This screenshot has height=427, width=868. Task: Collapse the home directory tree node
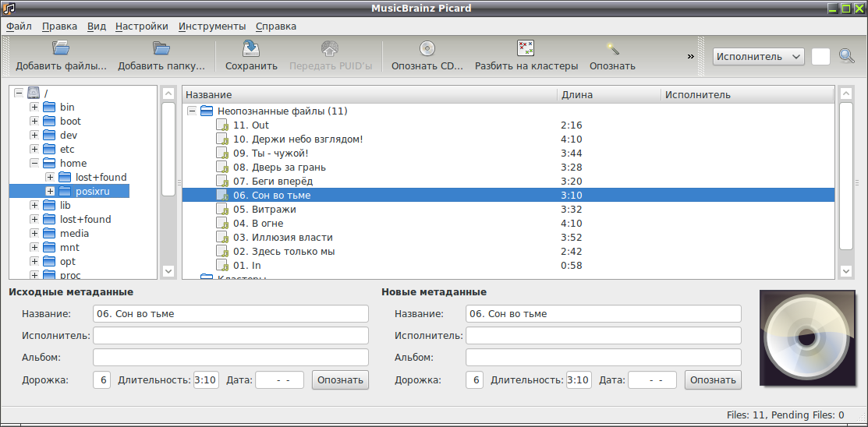(x=34, y=163)
